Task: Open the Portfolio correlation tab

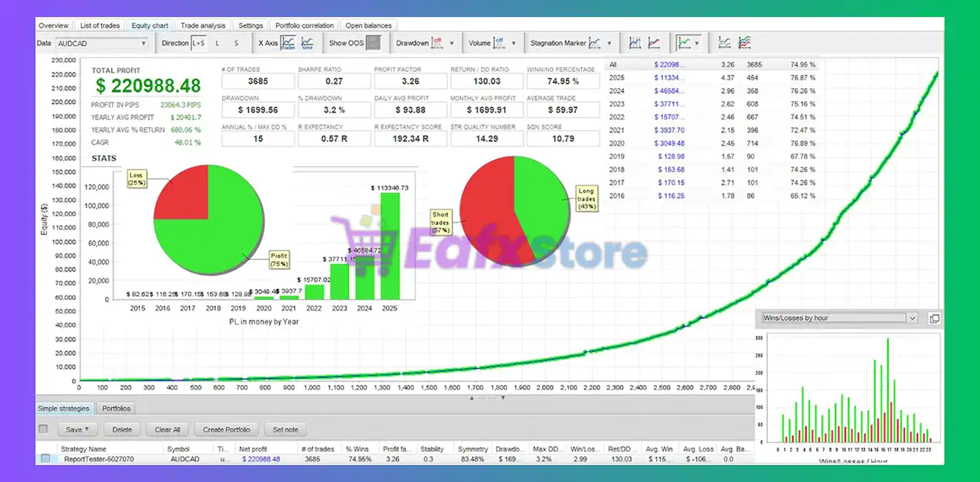Action: click(x=304, y=25)
